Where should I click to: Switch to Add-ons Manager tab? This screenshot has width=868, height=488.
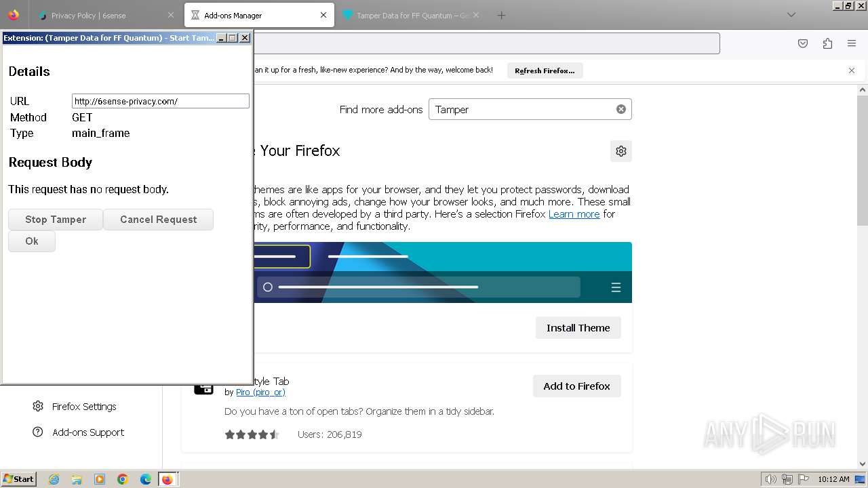259,15
